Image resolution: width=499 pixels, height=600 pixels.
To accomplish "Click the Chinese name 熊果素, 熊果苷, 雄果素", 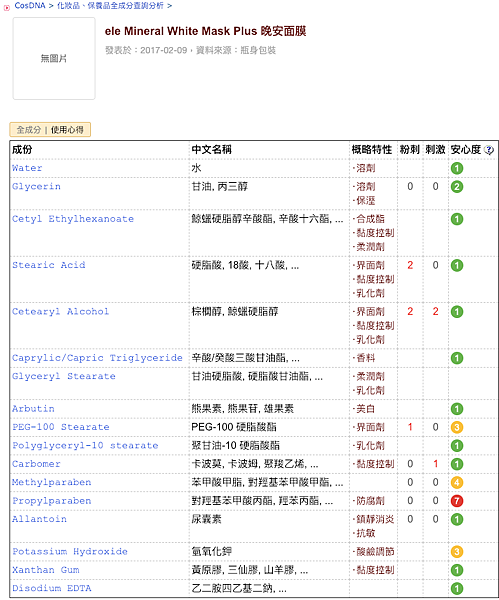I will (243, 409).
